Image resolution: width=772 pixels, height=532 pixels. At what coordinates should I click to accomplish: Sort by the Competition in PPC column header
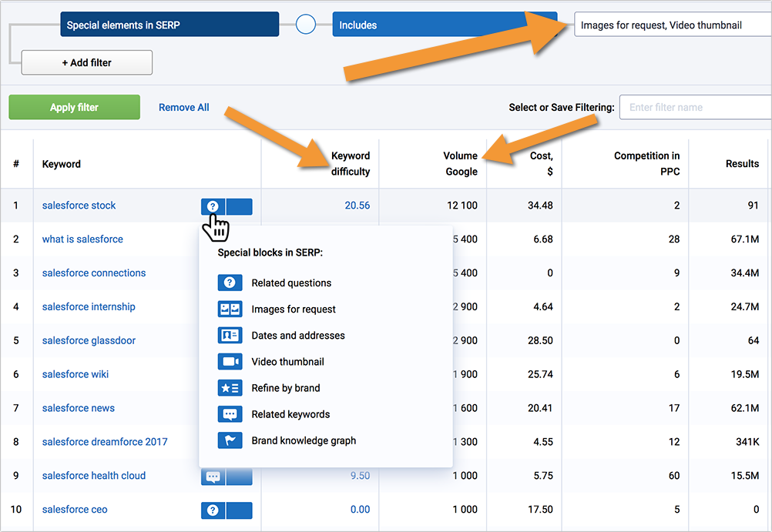pyautogui.click(x=646, y=163)
